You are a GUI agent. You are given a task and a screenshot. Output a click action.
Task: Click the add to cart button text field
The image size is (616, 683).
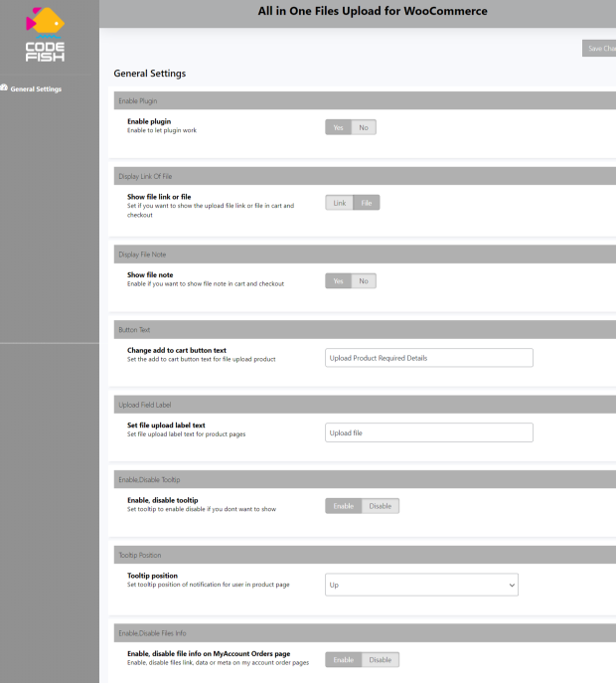[429, 358]
